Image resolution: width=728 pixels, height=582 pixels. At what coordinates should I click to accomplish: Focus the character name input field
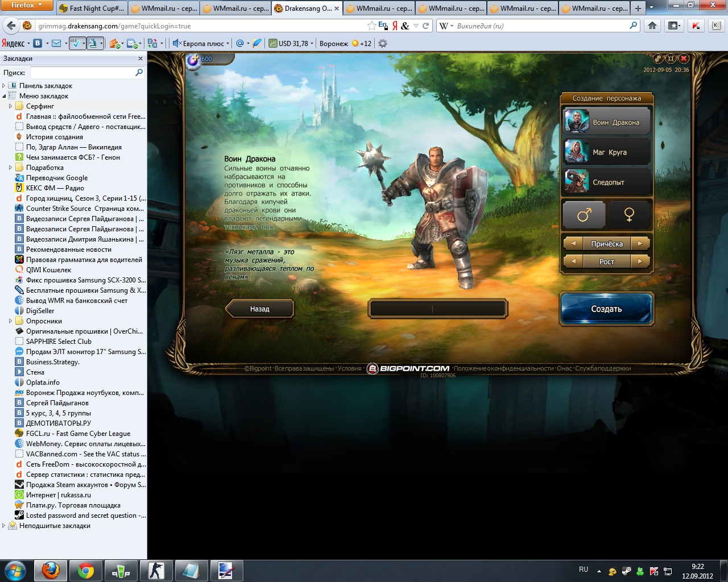[x=437, y=309]
